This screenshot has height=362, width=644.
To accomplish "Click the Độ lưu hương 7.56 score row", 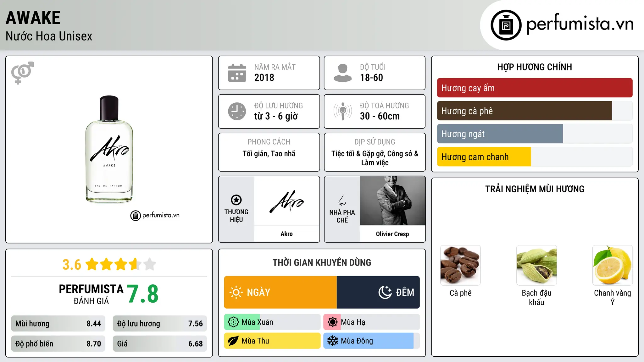I will (x=160, y=324).
